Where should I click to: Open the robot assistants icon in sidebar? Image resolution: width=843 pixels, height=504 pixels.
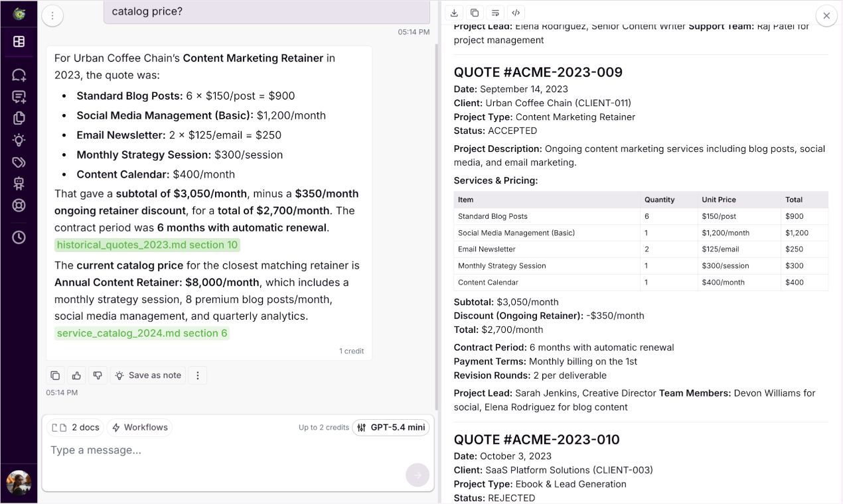[19, 184]
